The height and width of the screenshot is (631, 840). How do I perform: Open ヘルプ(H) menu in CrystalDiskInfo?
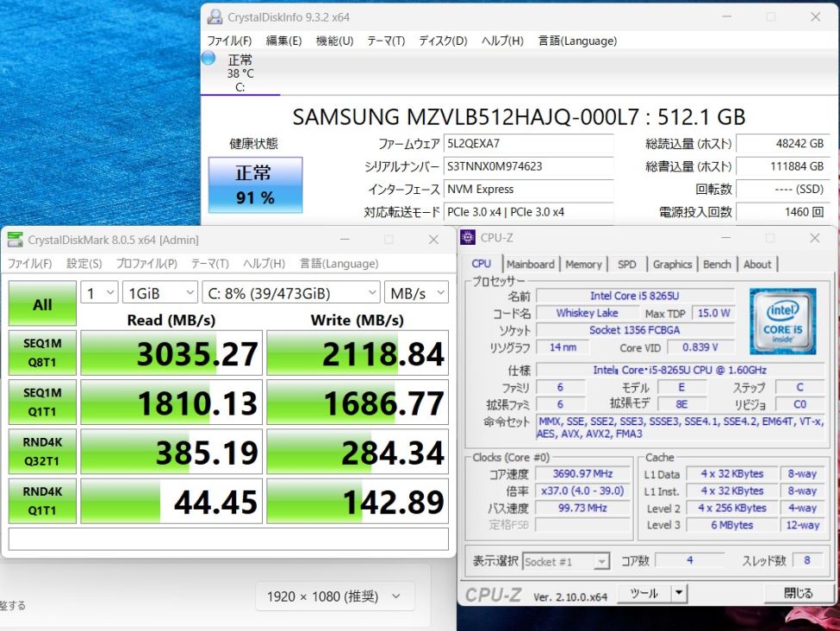pos(502,41)
